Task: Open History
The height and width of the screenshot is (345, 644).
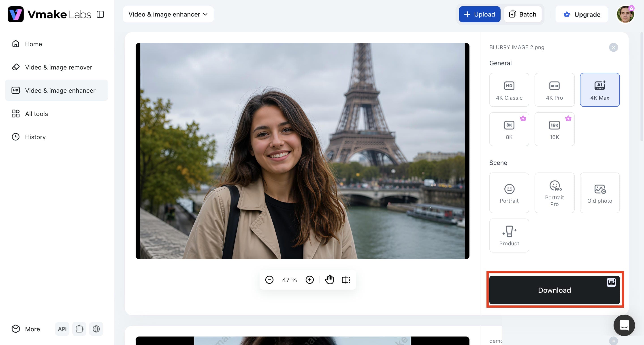Action: [56, 137]
